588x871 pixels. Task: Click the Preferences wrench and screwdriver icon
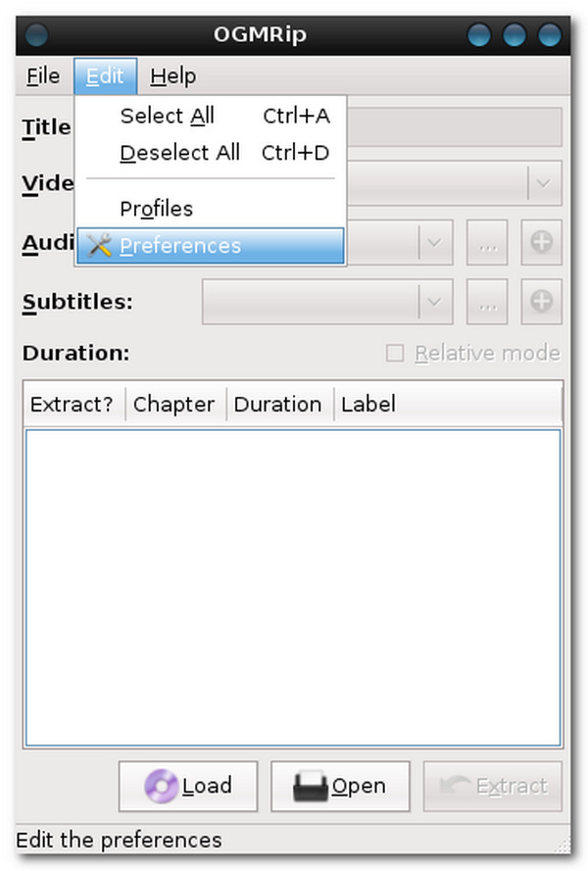(x=100, y=245)
